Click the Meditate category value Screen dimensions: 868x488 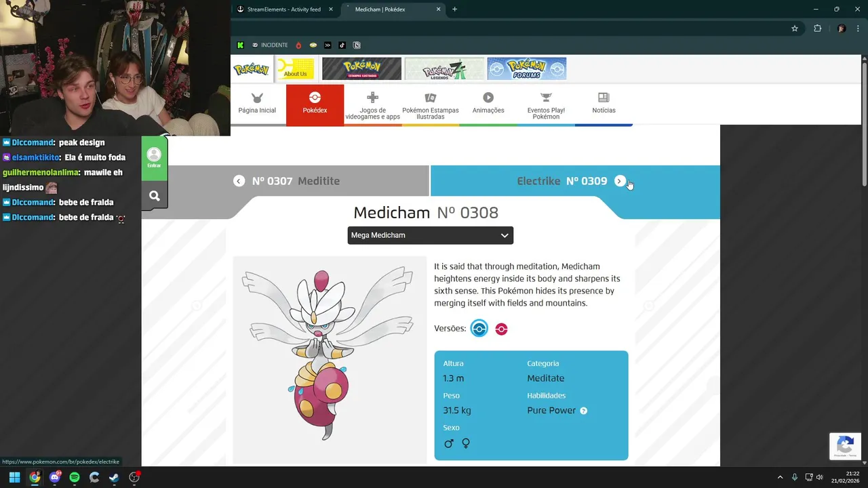tap(545, 378)
